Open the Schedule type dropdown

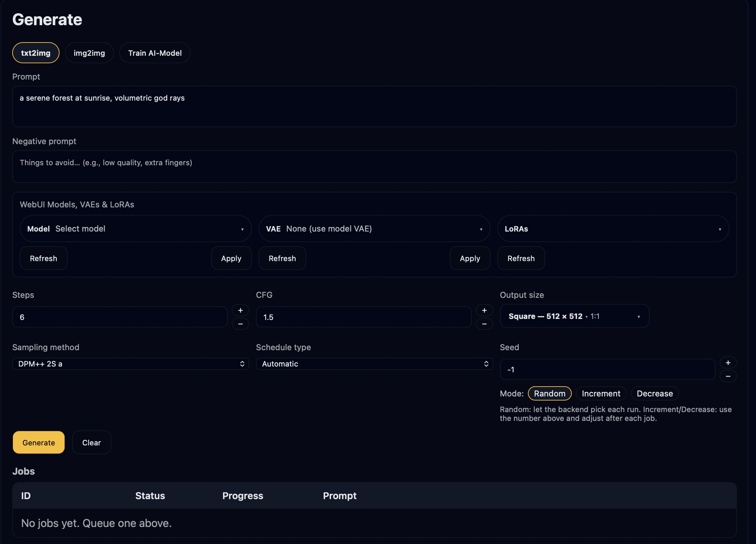point(374,364)
